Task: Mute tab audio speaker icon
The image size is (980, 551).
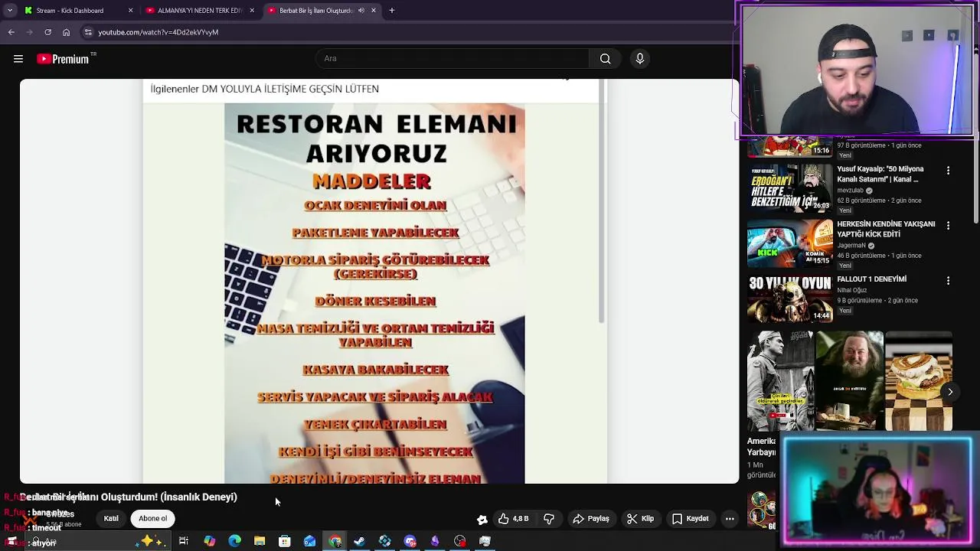Action: coord(361,11)
